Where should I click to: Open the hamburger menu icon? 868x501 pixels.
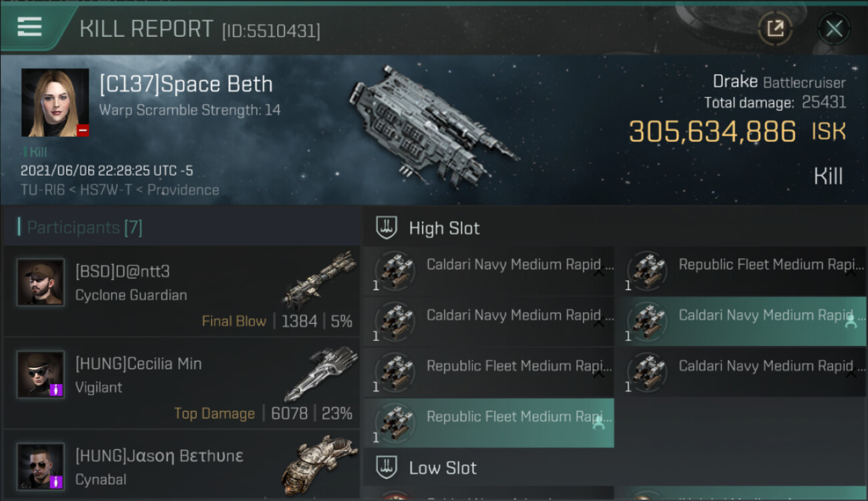pyautogui.click(x=29, y=27)
